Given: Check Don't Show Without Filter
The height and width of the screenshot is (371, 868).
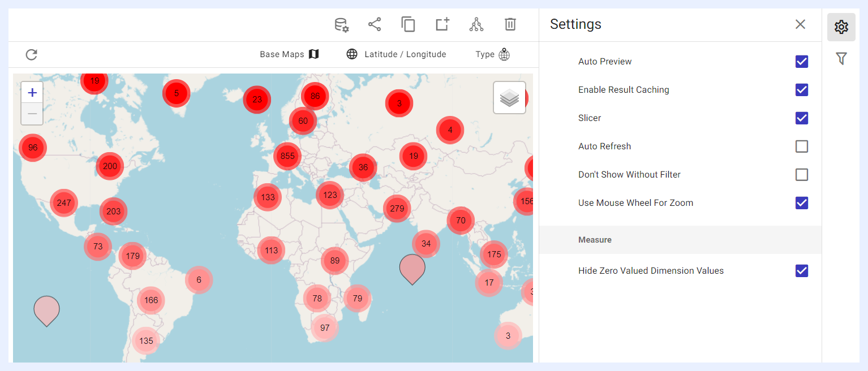Looking at the screenshot, I should 802,175.
